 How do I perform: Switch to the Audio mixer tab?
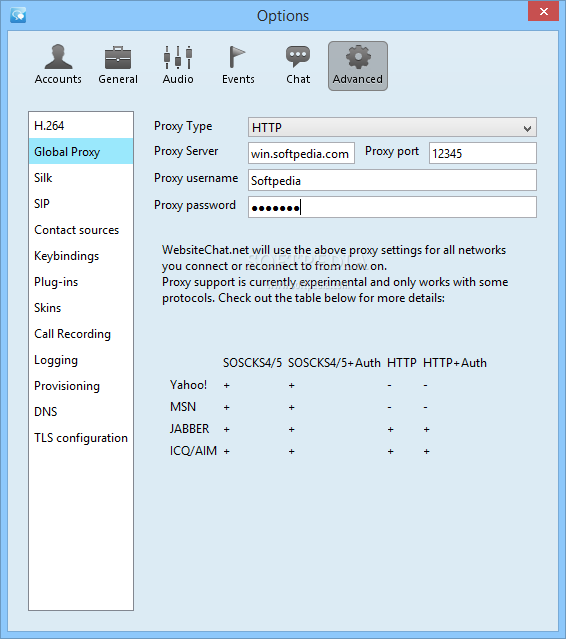[178, 65]
